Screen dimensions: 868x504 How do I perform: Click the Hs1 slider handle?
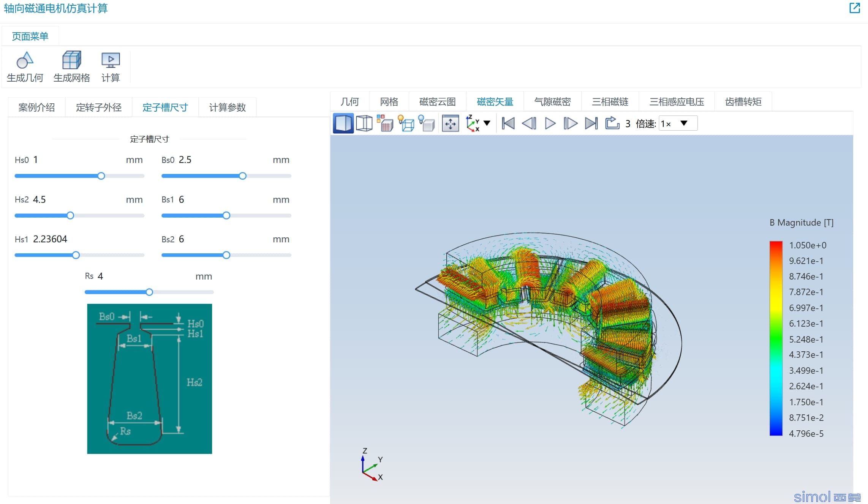pyautogui.click(x=76, y=255)
